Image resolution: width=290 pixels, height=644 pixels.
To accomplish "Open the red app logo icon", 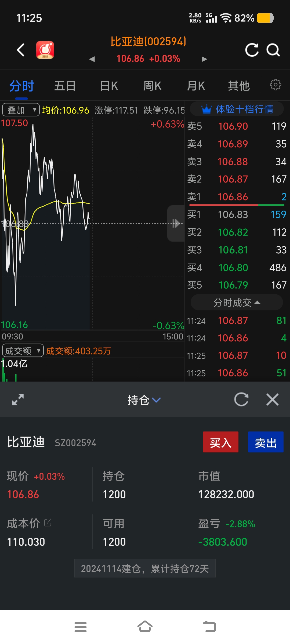I will pos(45,50).
